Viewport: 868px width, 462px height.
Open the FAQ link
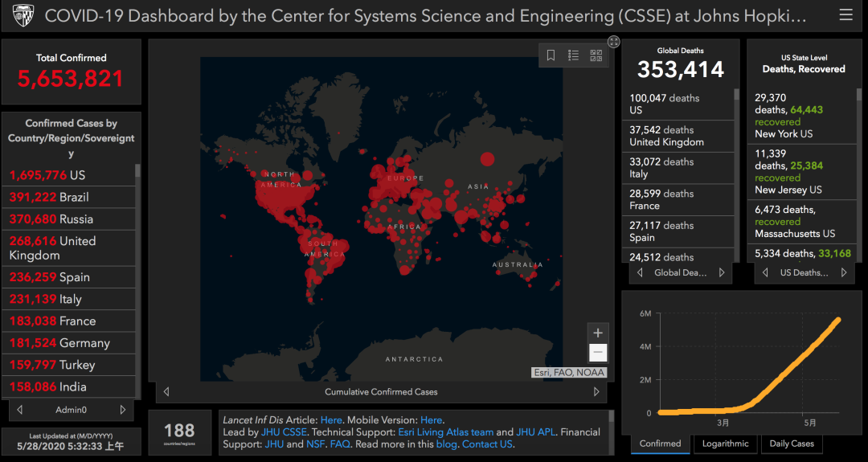[339, 444]
